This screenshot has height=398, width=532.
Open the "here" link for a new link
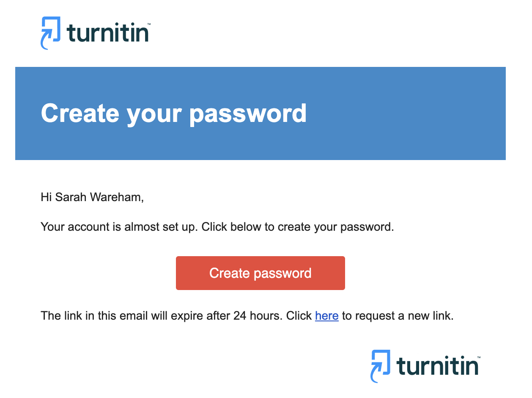pos(326,316)
